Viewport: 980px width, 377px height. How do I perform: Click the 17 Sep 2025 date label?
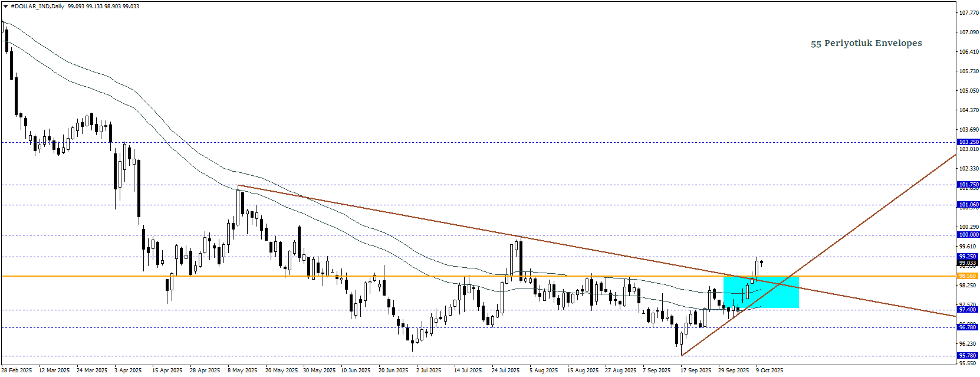(x=696, y=371)
